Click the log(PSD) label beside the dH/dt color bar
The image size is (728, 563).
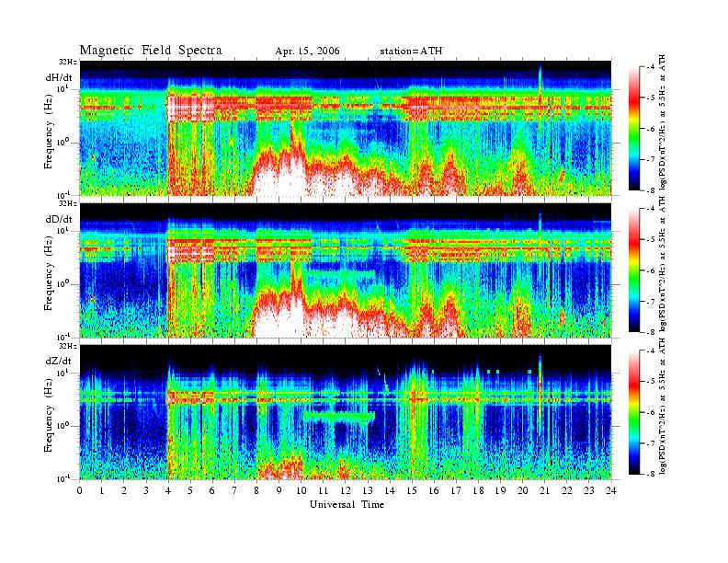point(663,122)
